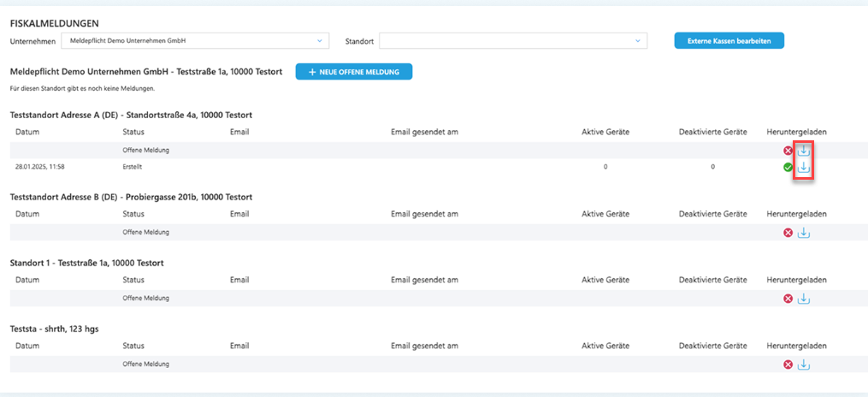Click red not-downloaded icon for Adresse A
The image size is (868, 397).
pos(788,150)
